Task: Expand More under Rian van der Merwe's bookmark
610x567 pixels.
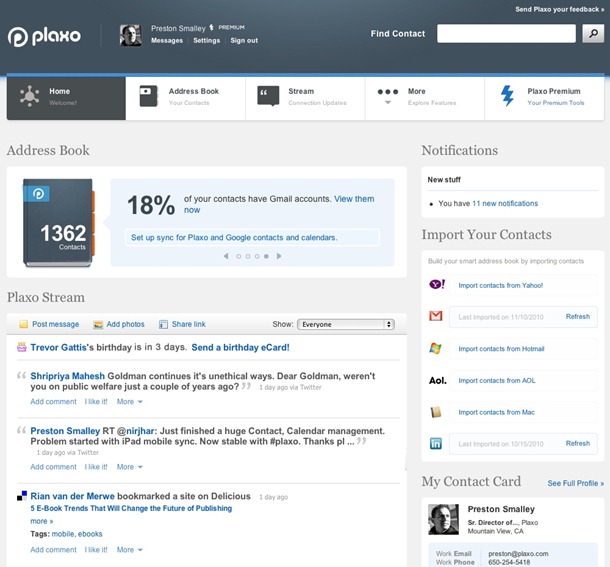Action: (130, 550)
